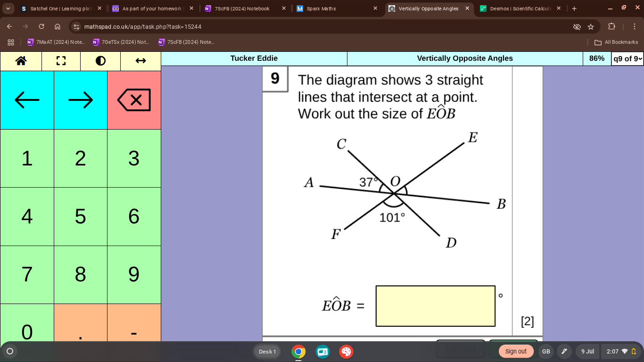
Task: Open browser home page
Action: [58, 27]
